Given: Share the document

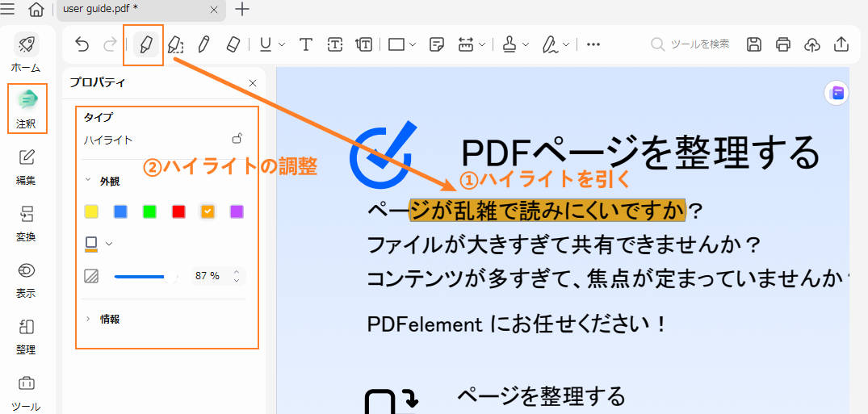Looking at the screenshot, I should pos(841,44).
